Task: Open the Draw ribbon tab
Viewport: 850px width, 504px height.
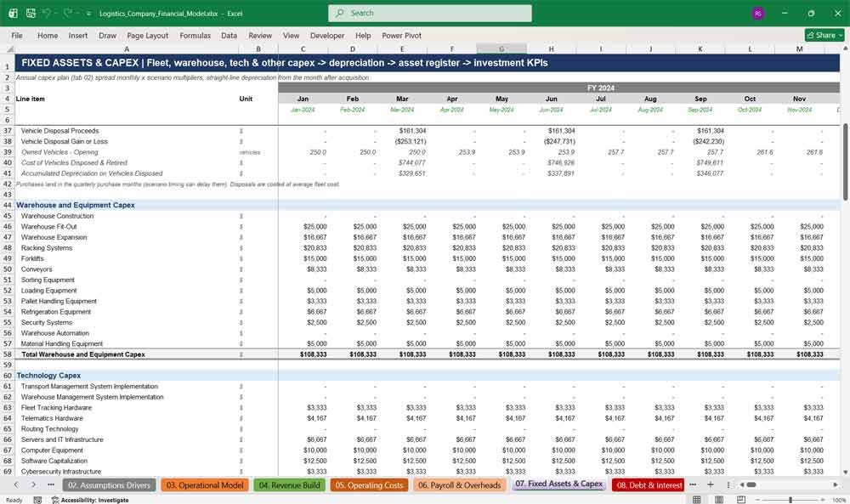Action: tap(107, 35)
